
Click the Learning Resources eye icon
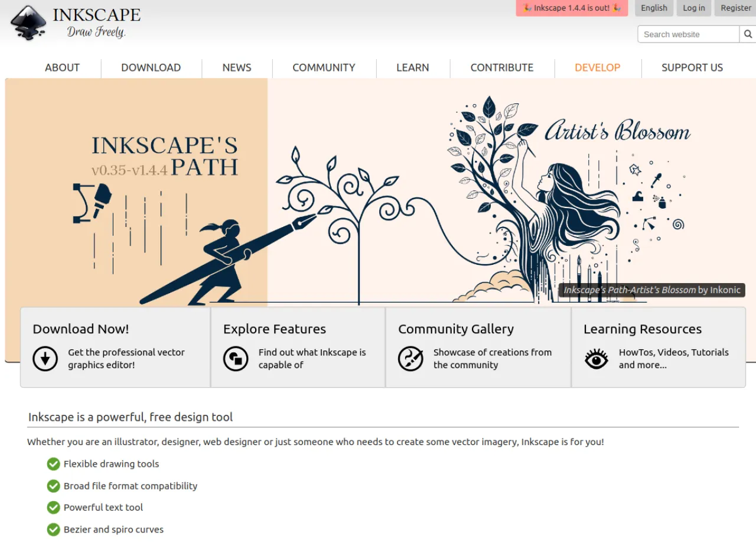coord(596,359)
